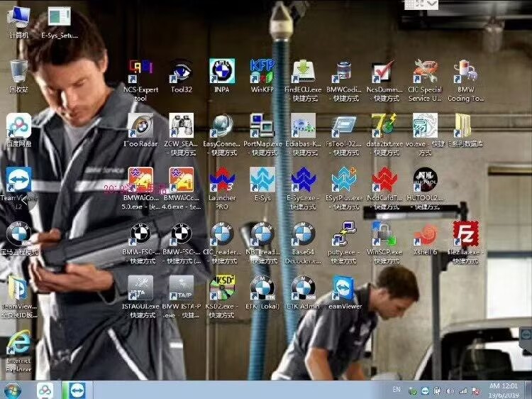Image resolution: width=532 pixels, height=399 pixels.
Task: Open the E-Sys shortcut icon
Action: pyautogui.click(x=262, y=180)
